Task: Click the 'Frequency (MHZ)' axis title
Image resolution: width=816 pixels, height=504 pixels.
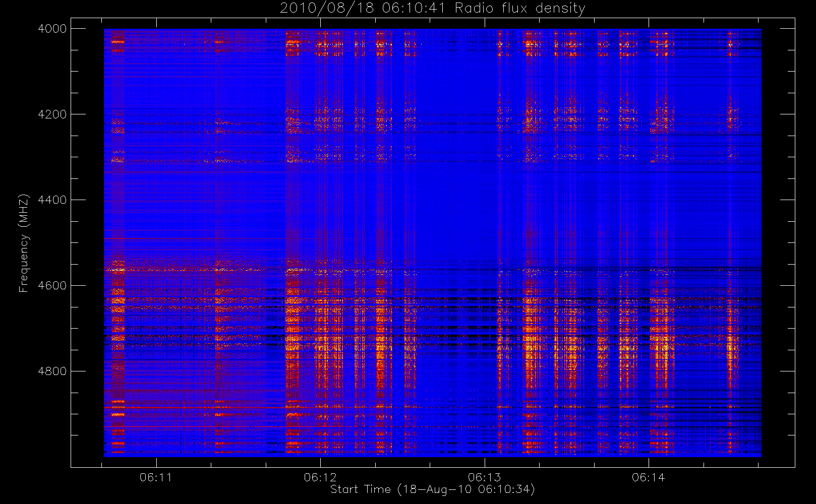Action: pos(24,243)
